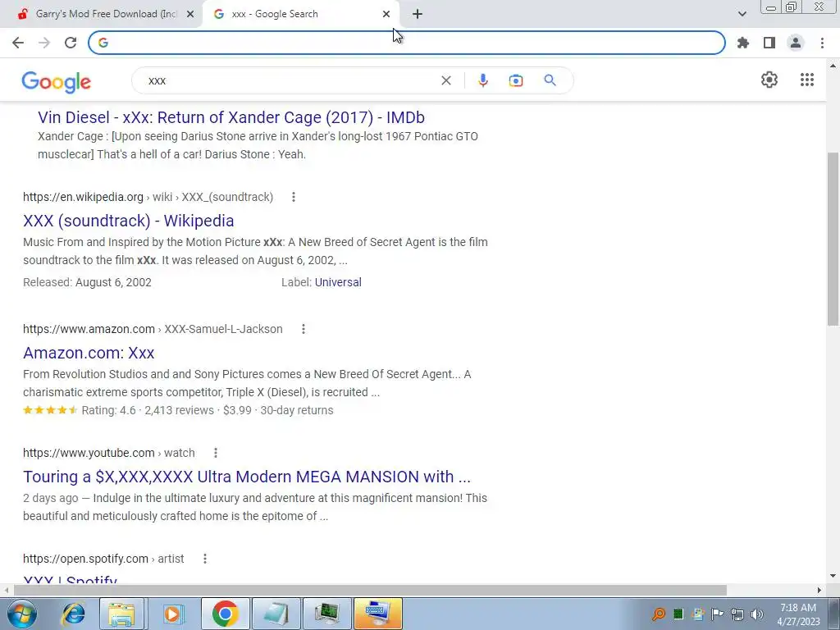840x630 pixels.
Task: Click the open.spotify.com breadcrumb URL
Action: pyautogui.click(x=85, y=559)
